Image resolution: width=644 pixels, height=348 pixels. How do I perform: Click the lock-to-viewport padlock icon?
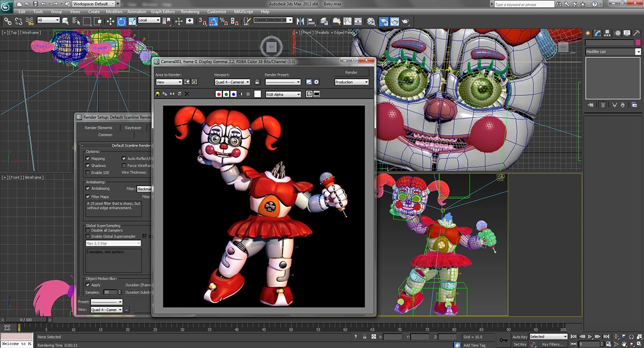point(257,82)
